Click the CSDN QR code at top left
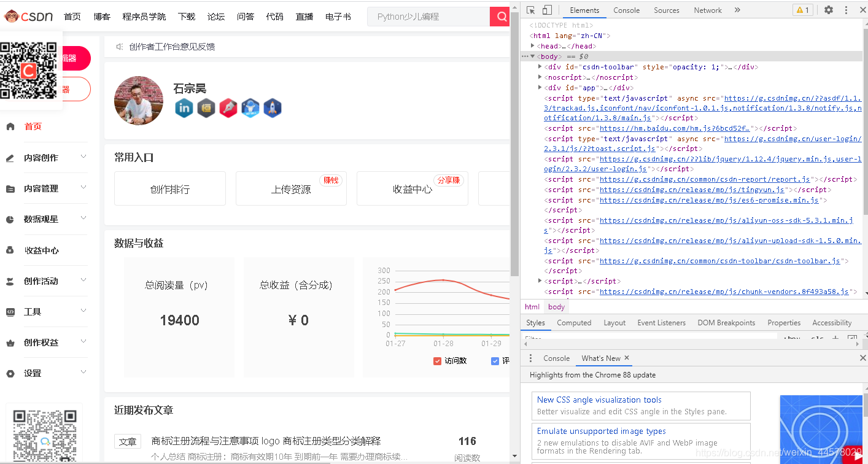 tap(28, 71)
